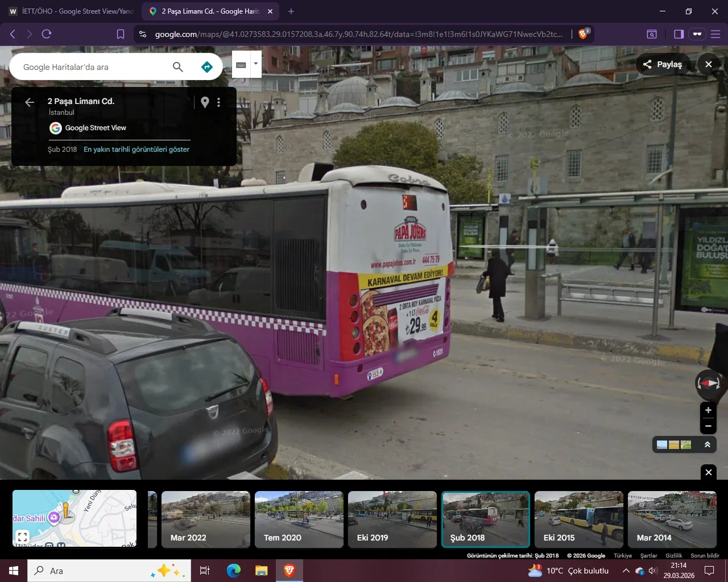Viewport: 728px width, 582px height.
Task: Toggle the browser sidebar panel
Action: (679, 34)
